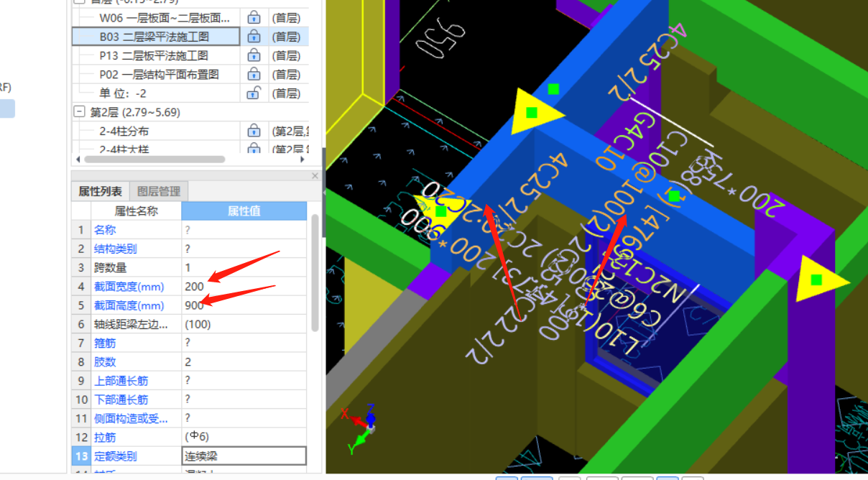Click the 截面高度(mm) value 900
The height and width of the screenshot is (480, 868).
[x=244, y=305]
